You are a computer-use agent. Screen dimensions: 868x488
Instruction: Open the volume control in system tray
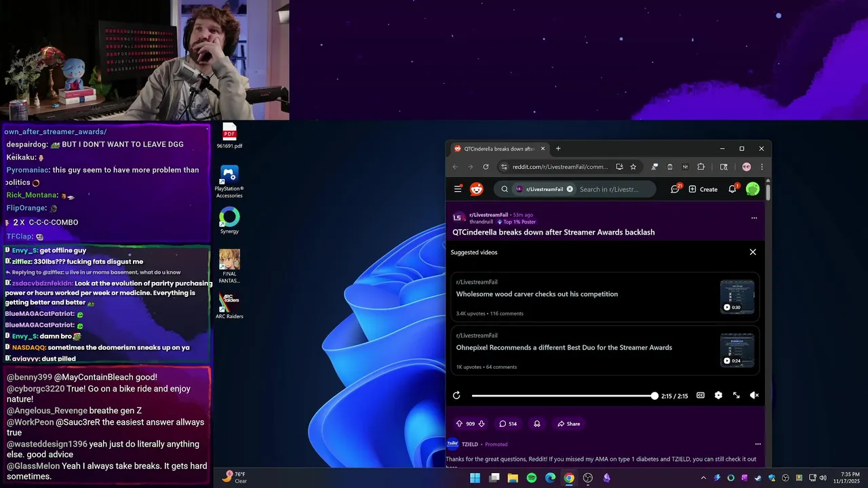click(x=823, y=478)
